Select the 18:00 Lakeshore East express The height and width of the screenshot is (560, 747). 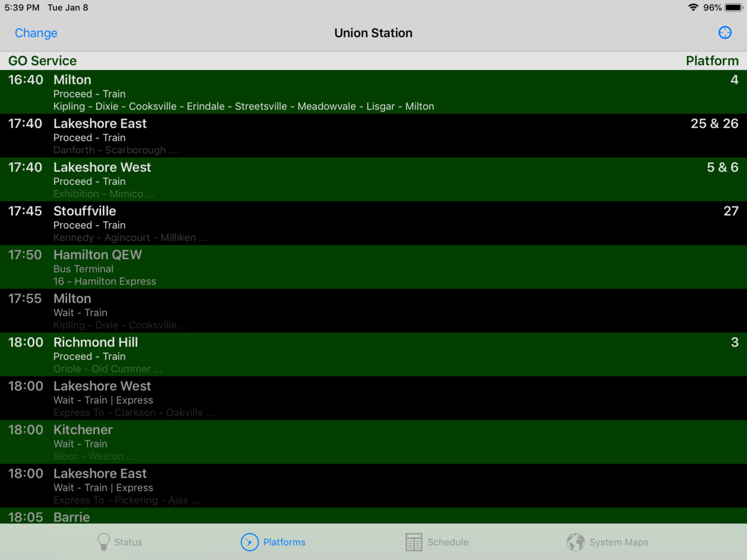(x=373, y=486)
